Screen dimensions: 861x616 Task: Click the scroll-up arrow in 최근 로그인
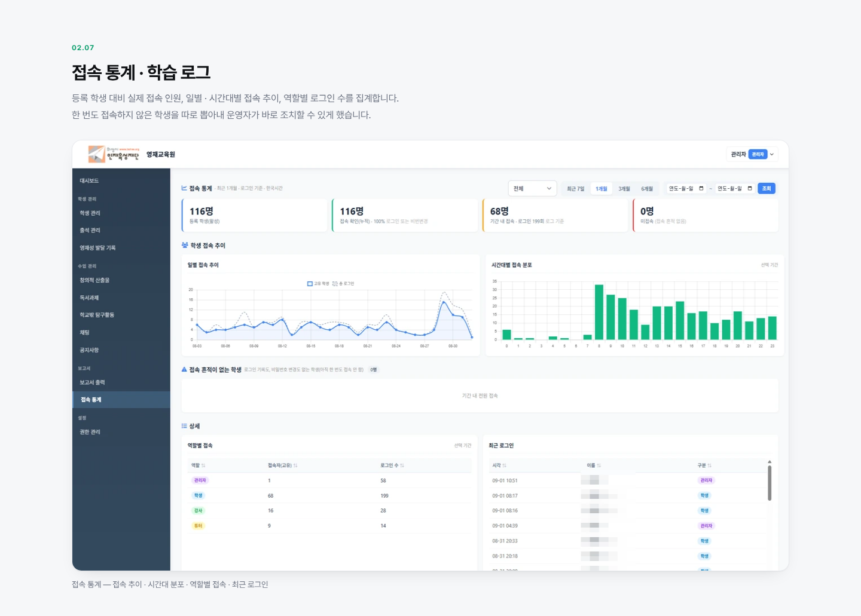(x=770, y=462)
